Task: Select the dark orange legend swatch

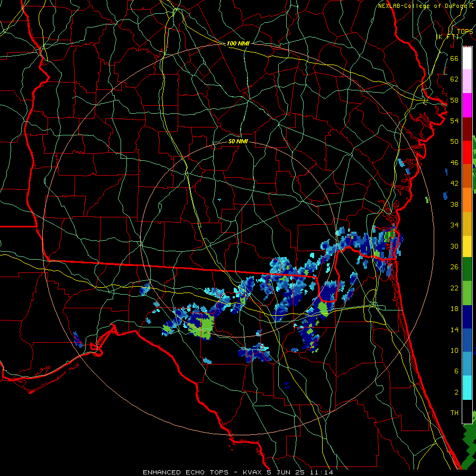Action: coord(467,176)
